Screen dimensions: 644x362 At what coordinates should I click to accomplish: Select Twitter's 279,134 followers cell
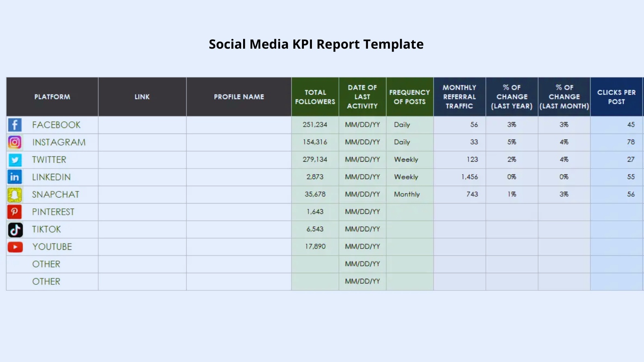(315, 160)
